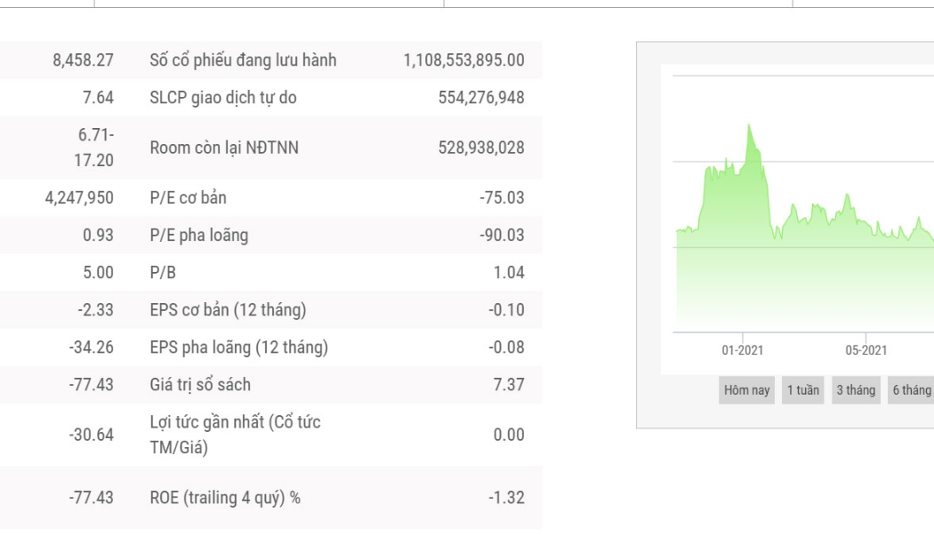Click the Số cổ phiếu đang lưu hành label
934x560 pixels.
click(x=243, y=60)
